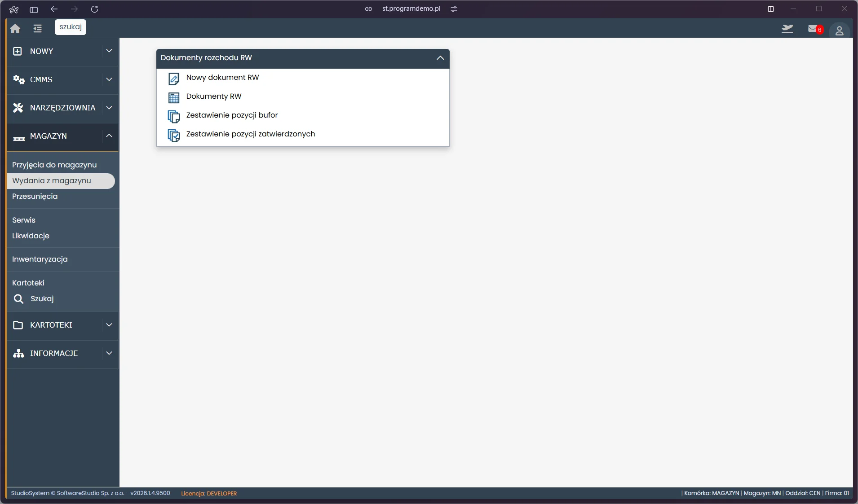The image size is (858, 504).
Task: Click the CMMS gears icon
Action: (x=19, y=80)
